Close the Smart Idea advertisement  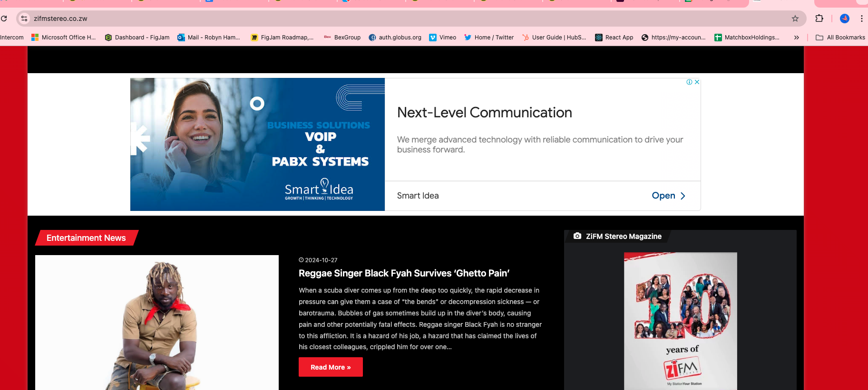coord(697,82)
